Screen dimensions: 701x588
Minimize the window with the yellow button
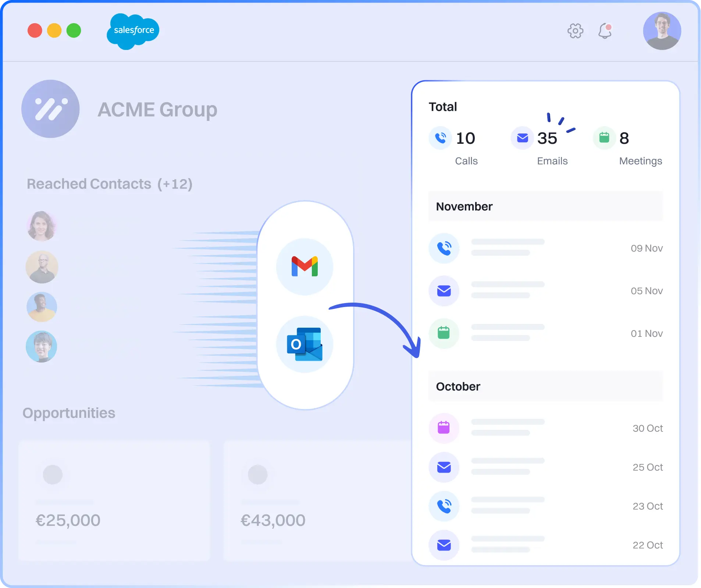click(54, 31)
